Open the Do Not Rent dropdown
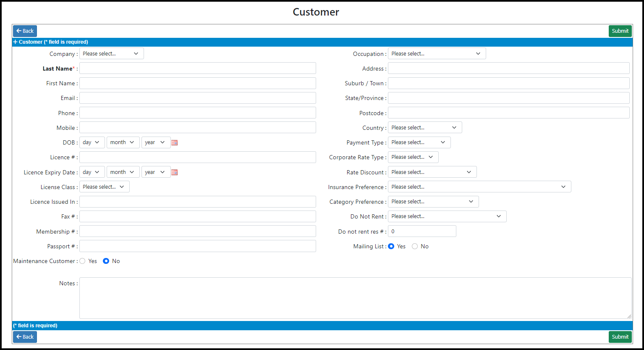The image size is (644, 350). [x=447, y=216]
